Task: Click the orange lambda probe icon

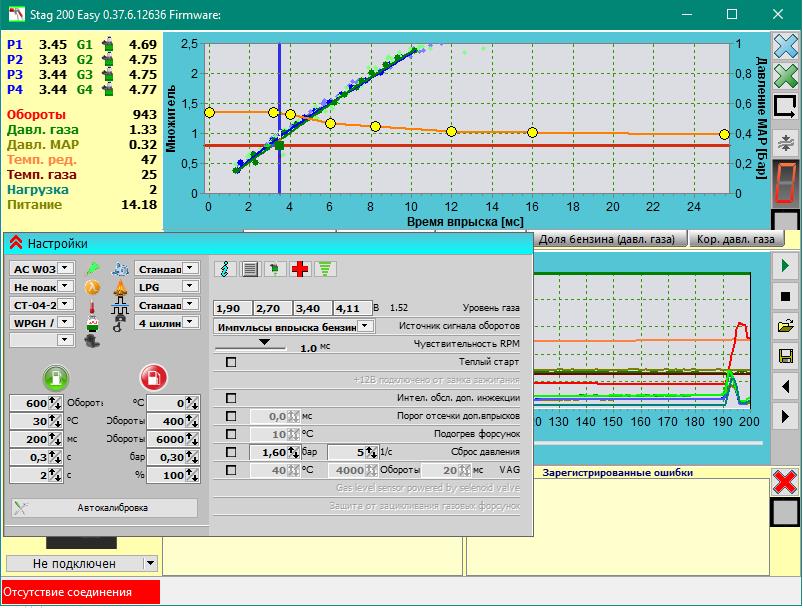Action: point(92,287)
